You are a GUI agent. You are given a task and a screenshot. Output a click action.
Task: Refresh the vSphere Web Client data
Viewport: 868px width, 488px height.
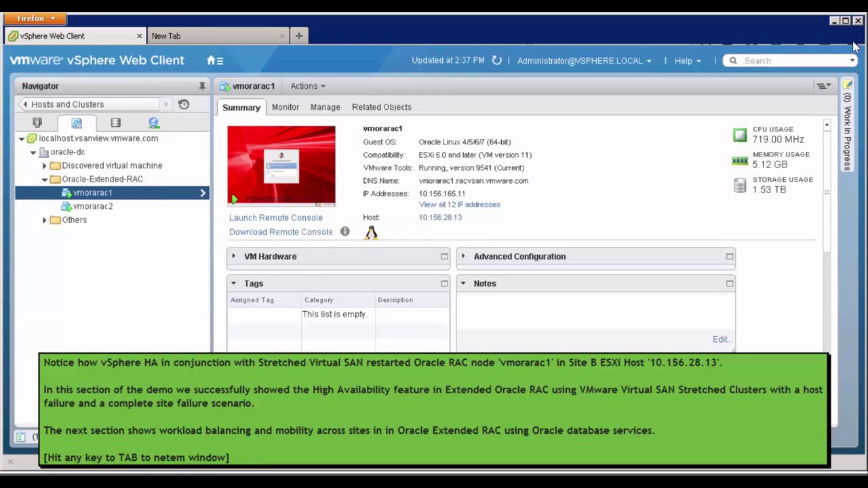[497, 60]
